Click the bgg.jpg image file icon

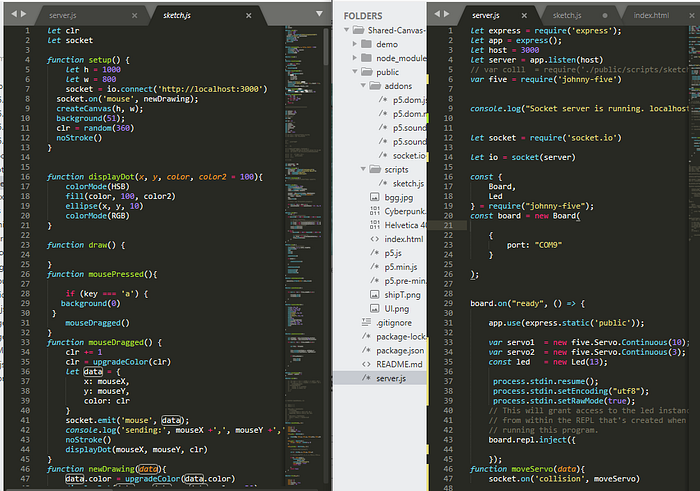[375, 197]
